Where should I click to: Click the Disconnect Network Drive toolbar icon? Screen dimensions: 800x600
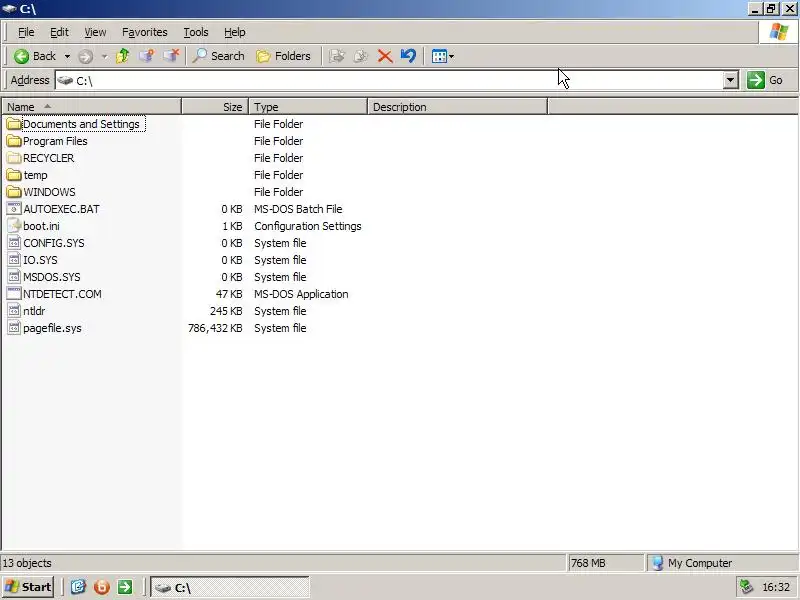click(171, 56)
